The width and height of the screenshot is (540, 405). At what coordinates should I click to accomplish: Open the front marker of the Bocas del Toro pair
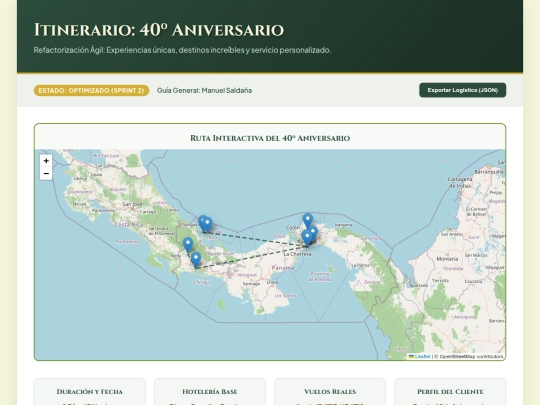click(x=207, y=225)
